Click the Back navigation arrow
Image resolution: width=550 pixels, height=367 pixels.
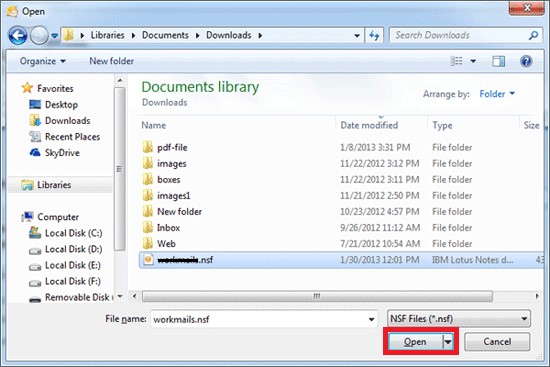click(18, 35)
